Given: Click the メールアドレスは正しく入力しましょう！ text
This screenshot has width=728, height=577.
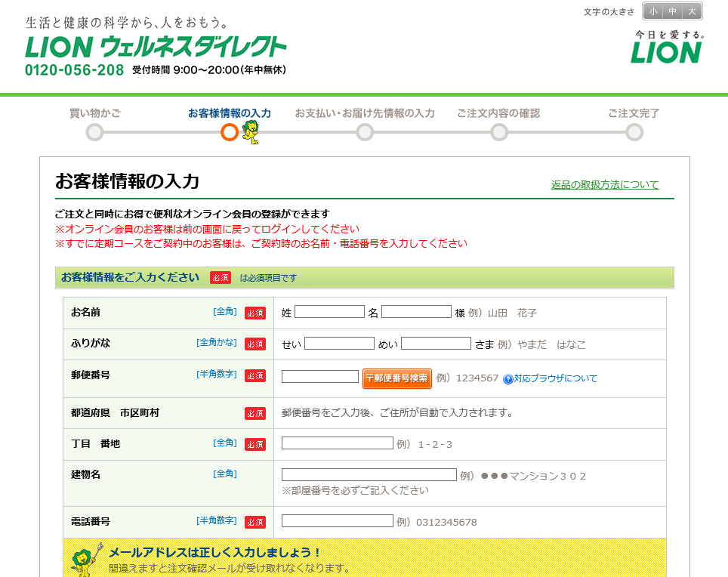Looking at the screenshot, I should [x=214, y=552].
